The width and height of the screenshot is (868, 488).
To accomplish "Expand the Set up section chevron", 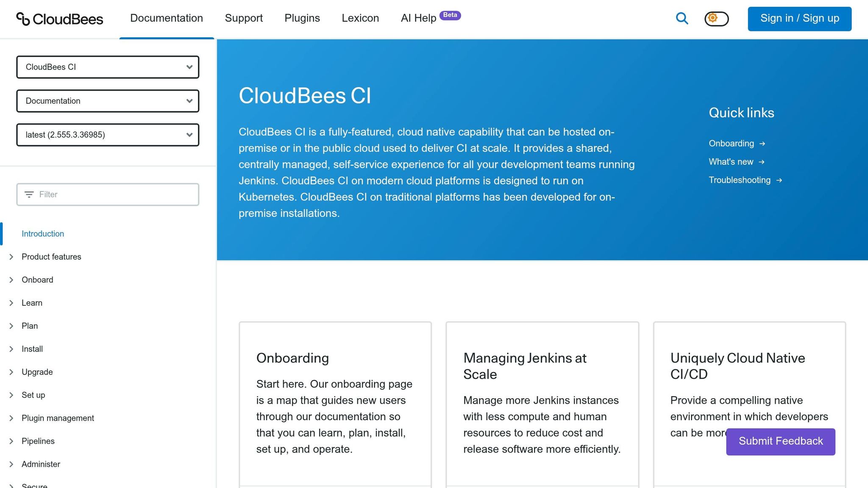I will tap(11, 395).
